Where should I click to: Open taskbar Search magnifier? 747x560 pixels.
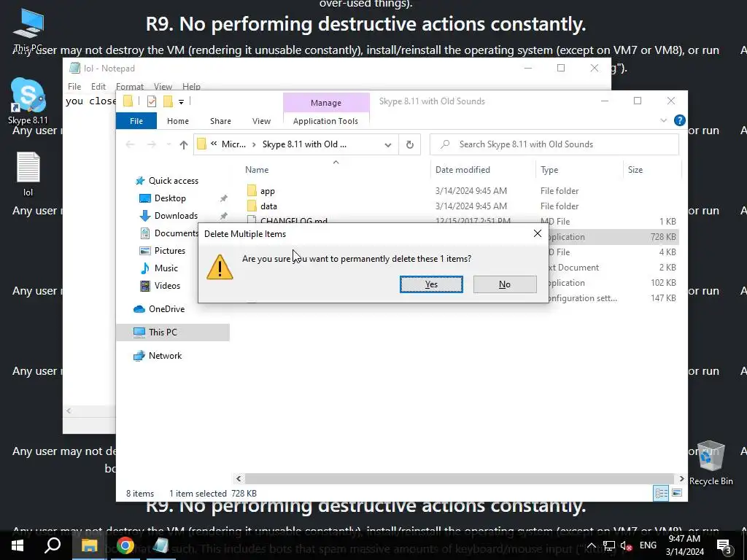click(53, 545)
